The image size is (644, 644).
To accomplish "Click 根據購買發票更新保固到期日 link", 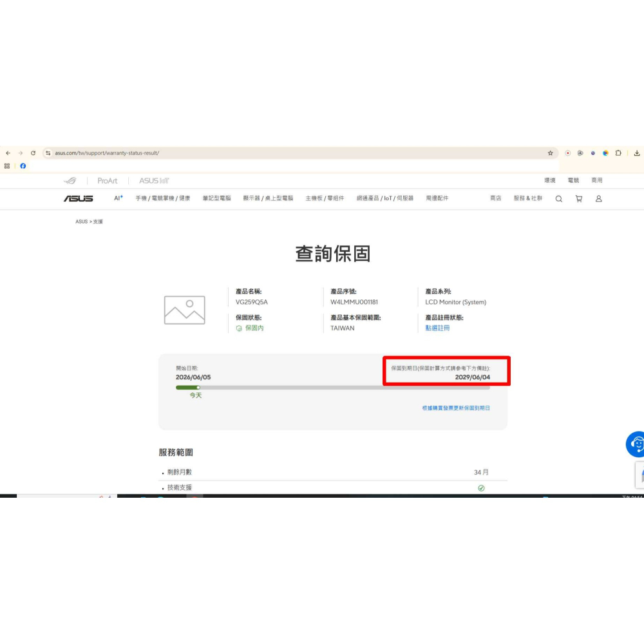I will point(456,408).
